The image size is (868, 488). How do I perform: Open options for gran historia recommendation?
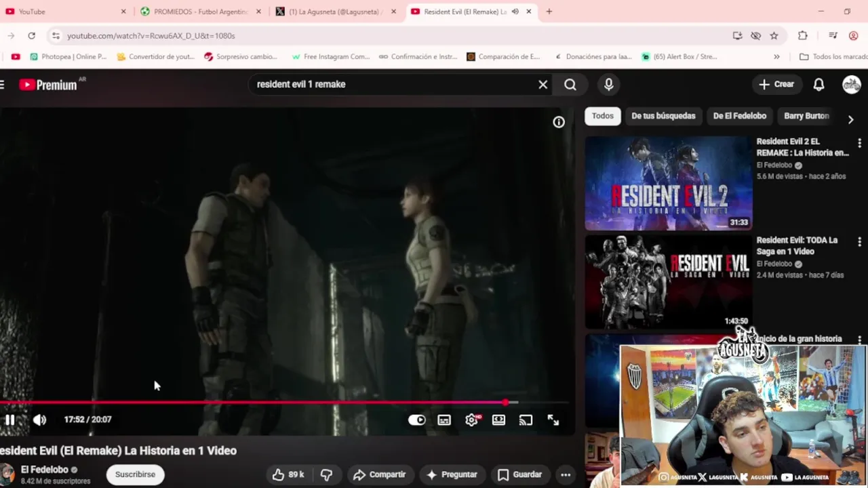(x=859, y=340)
